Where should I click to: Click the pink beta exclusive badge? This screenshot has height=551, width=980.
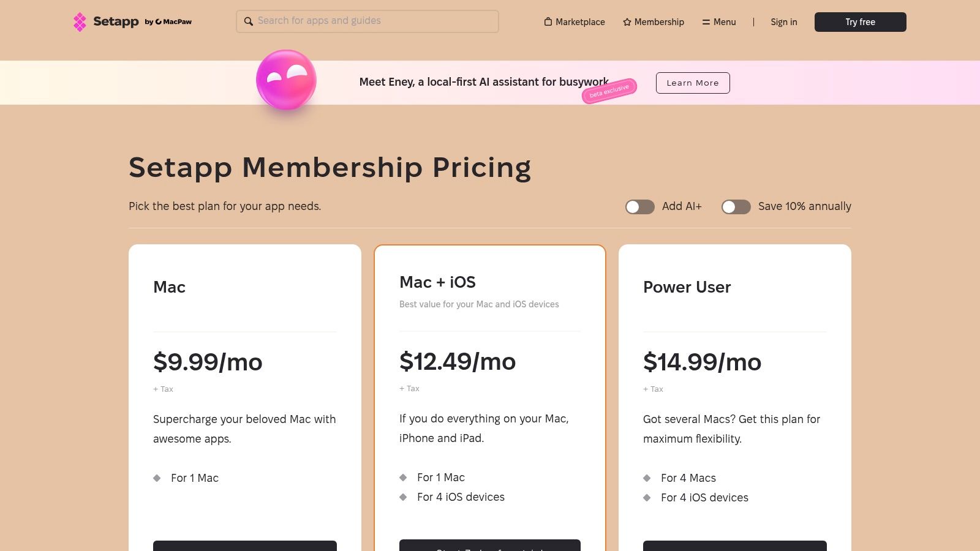click(609, 90)
